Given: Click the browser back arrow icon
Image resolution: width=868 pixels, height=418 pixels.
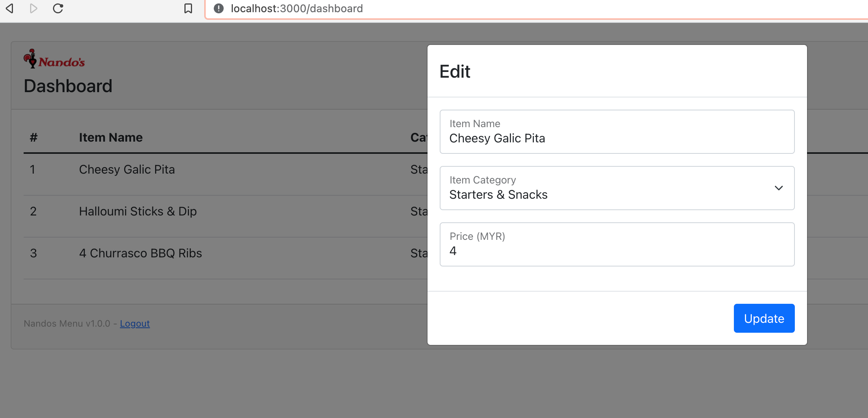Looking at the screenshot, I should pos(10,8).
